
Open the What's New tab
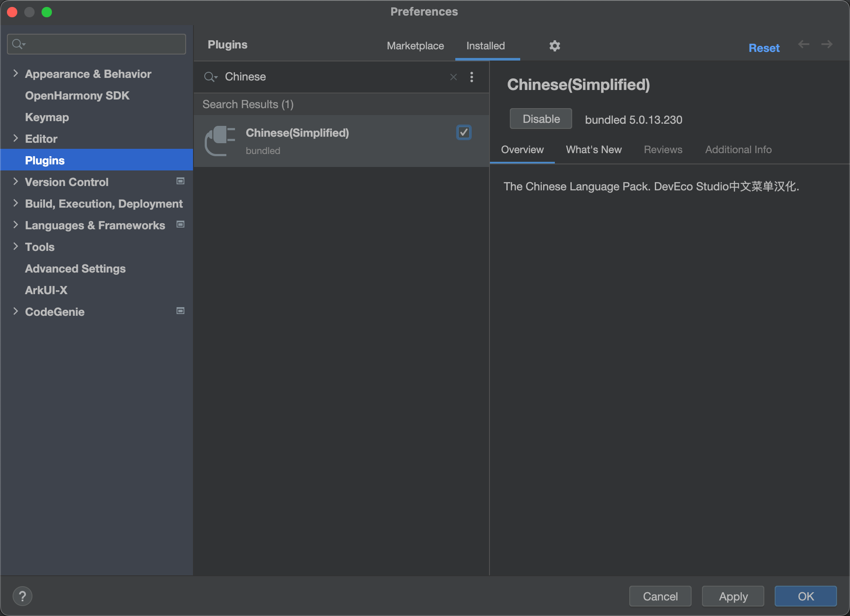pyautogui.click(x=593, y=150)
